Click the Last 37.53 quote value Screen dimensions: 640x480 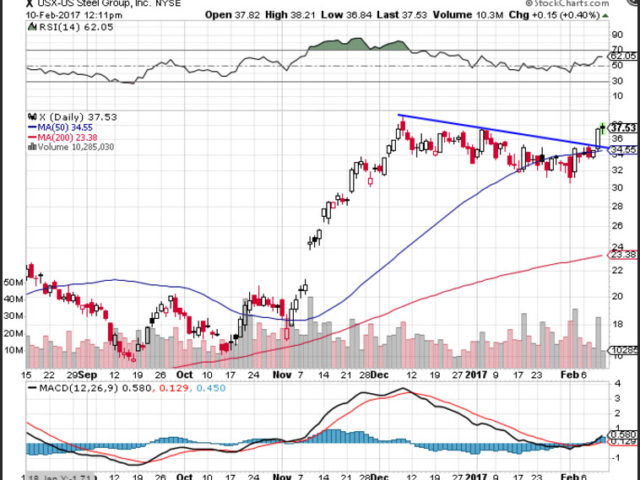(402, 15)
